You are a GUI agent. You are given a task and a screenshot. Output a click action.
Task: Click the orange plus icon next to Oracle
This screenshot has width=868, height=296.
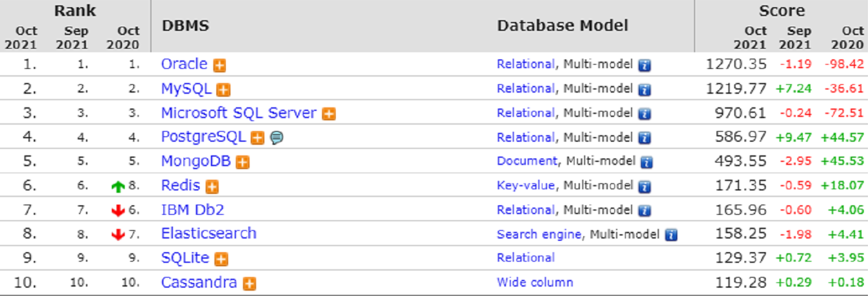(x=220, y=65)
